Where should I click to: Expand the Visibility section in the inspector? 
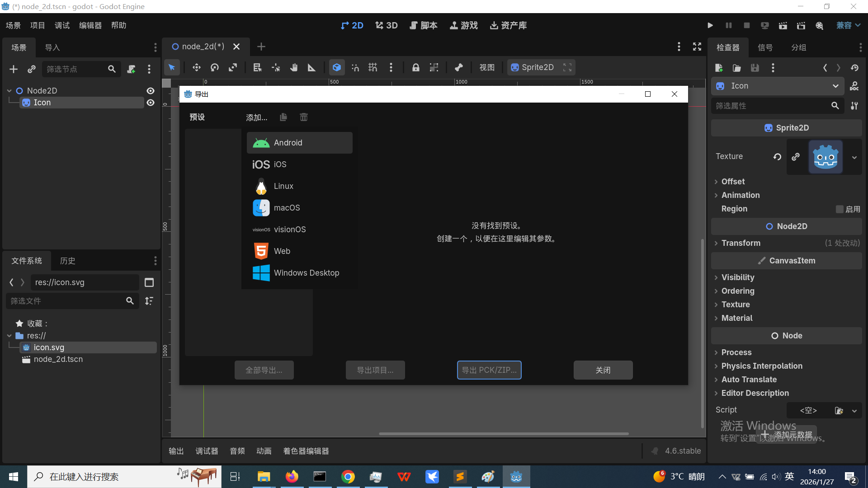click(x=737, y=277)
